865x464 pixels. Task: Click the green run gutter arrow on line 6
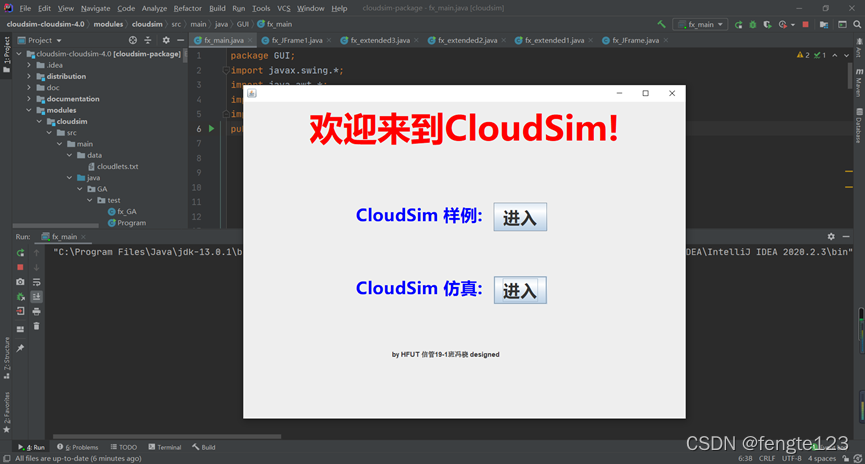(x=211, y=129)
